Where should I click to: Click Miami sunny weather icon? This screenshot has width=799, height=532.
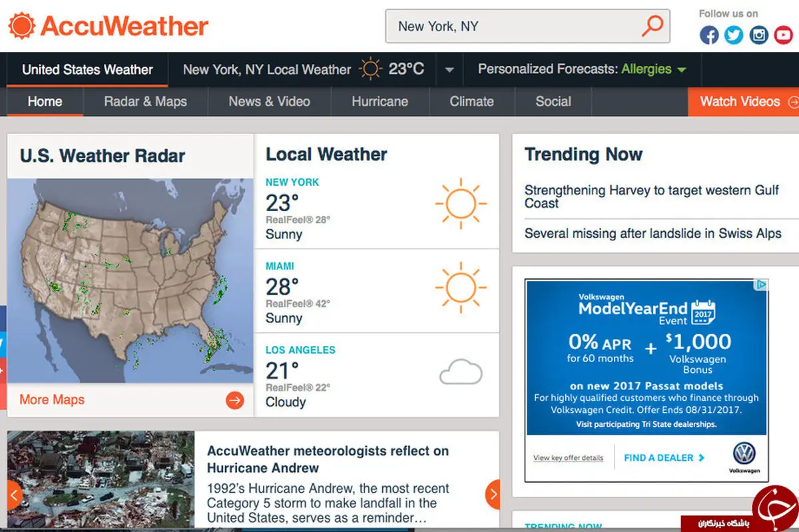(x=461, y=288)
